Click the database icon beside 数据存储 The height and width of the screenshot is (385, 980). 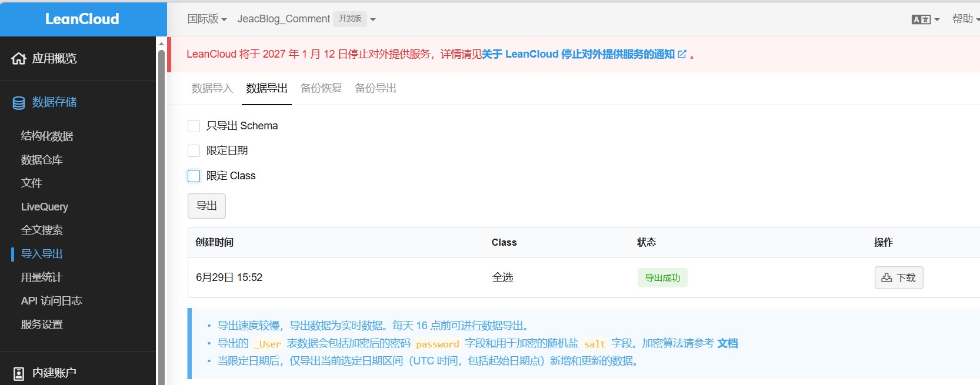(x=19, y=103)
